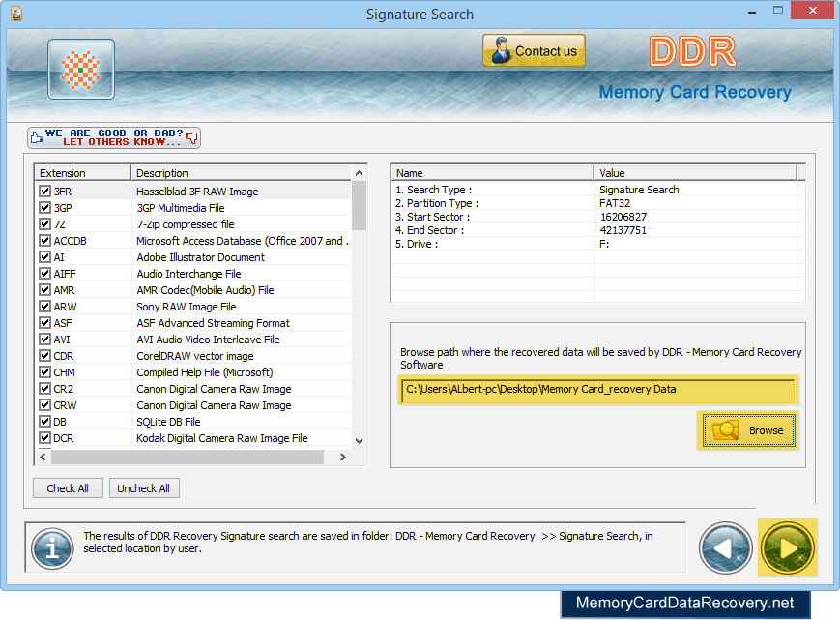Click the orange dotted DDR logo icon

(x=81, y=69)
